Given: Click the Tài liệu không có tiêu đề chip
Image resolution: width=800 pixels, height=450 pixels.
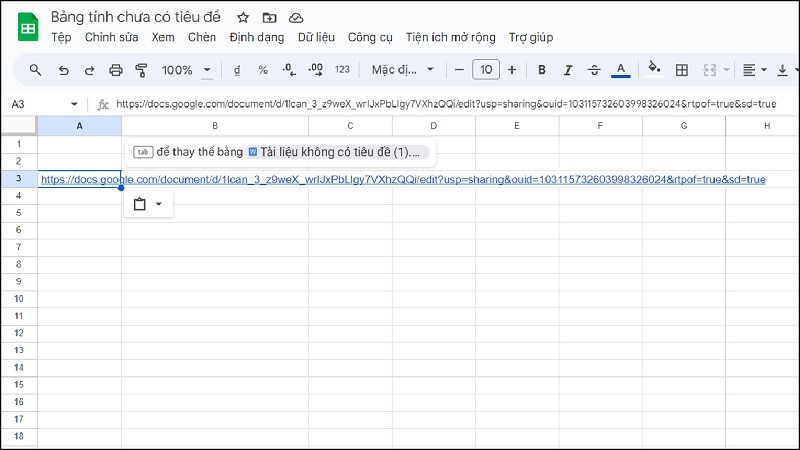Looking at the screenshot, I should click(x=337, y=152).
